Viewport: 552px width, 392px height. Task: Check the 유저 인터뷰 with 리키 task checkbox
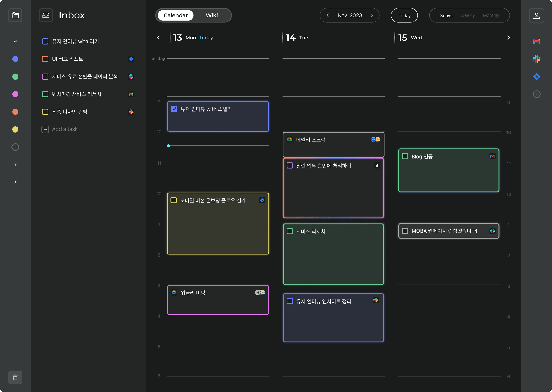point(45,41)
